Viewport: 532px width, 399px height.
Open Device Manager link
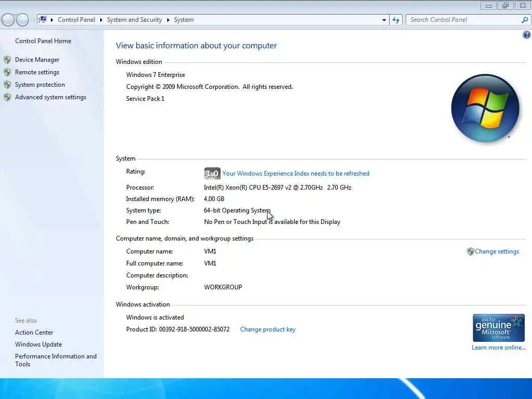pos(37,60)
